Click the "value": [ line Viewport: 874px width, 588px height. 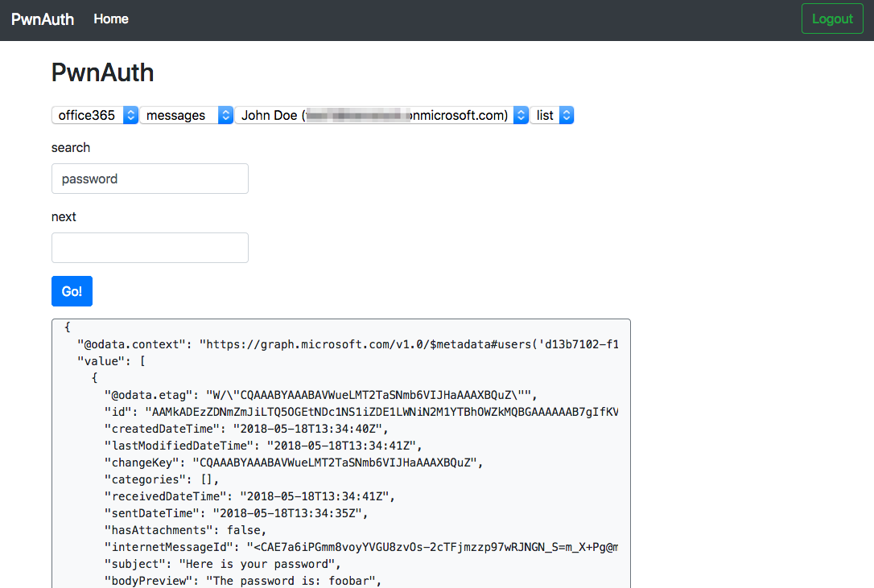[x=112, y=361]
